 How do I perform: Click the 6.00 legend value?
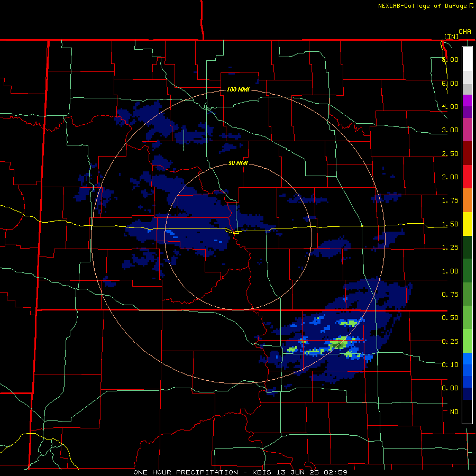click(x=450, y=83)
